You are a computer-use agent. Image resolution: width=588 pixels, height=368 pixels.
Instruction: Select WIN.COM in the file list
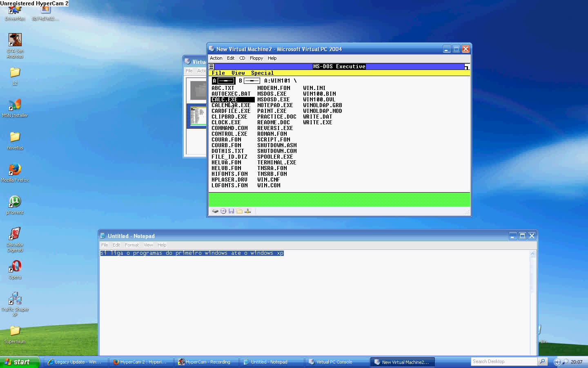[269, 185]
